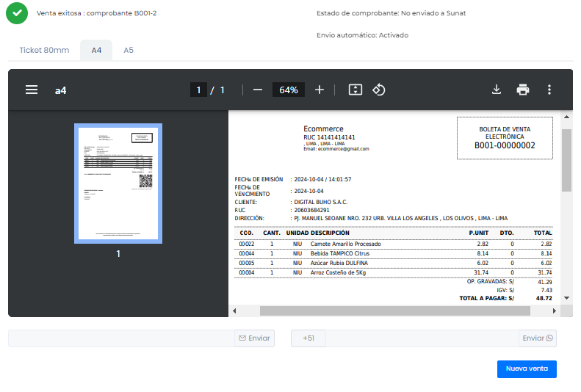Click the email address input field
This screenshot has width=581, height=392.
(x=121, y=338)
